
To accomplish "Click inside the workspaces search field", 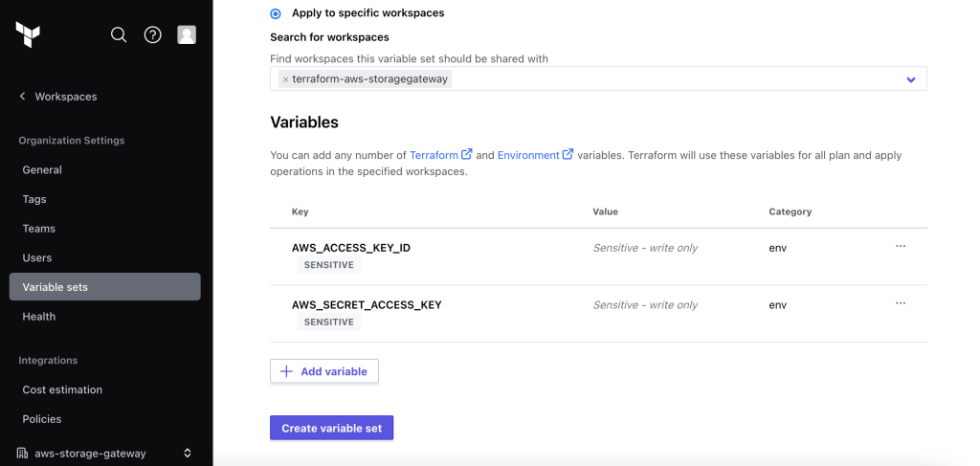I will (670, 79).
